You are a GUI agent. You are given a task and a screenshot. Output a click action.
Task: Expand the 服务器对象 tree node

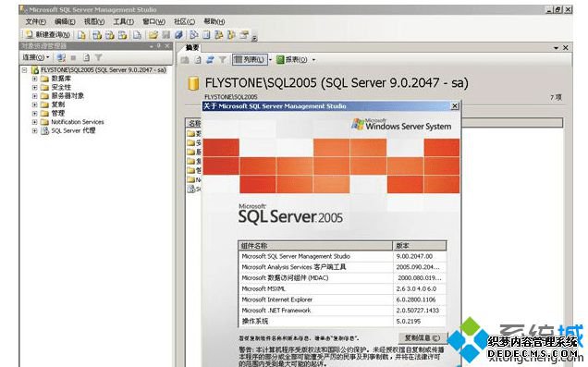(x=34, y=96)
